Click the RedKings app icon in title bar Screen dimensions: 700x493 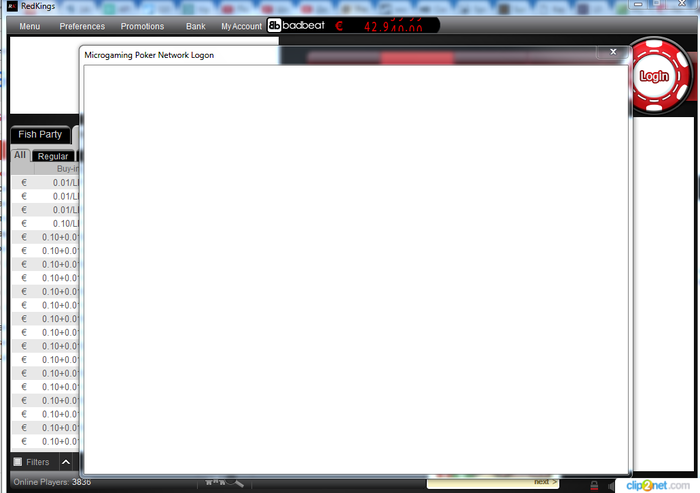pos(12,6)
